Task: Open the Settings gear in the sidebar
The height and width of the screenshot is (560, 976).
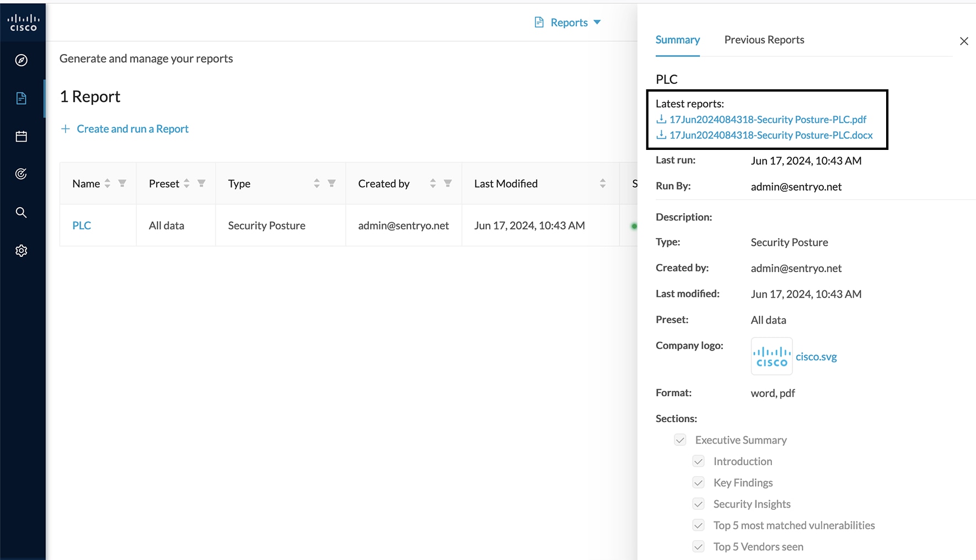Action: click(x=22, y=250)
